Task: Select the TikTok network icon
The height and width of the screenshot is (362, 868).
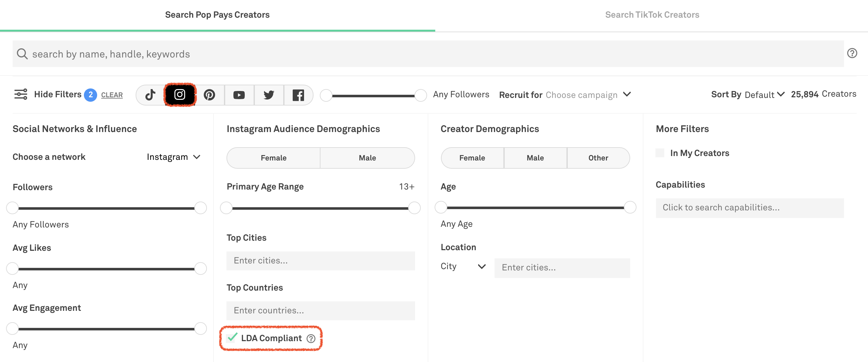Action: pyautogui.click(x=151, y=95)
